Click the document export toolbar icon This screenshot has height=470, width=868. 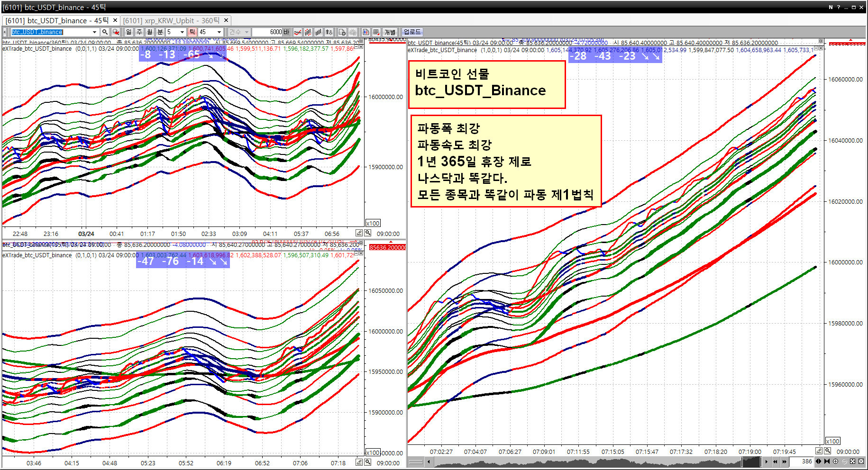tap(342, 32)
